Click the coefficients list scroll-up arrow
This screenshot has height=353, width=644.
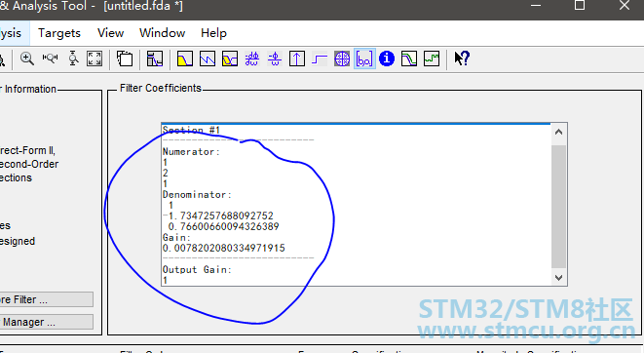click(x=558, y=132)
